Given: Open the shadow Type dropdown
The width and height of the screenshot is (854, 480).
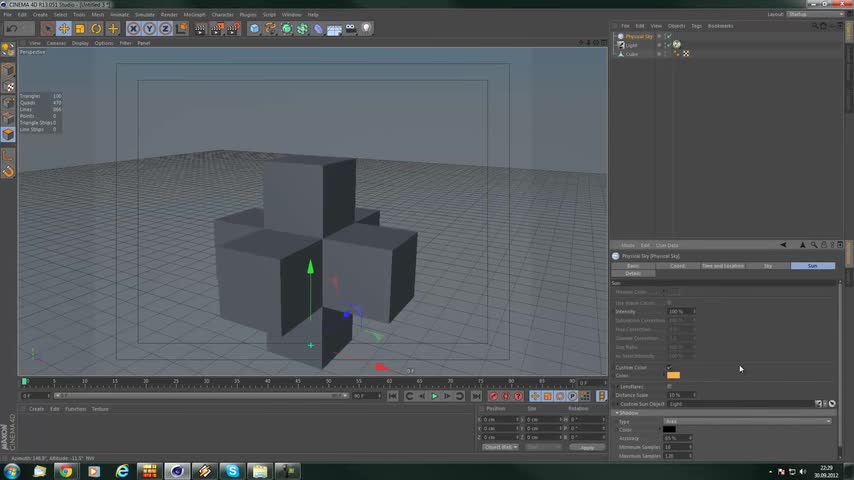Looking at the screenshot, I should [747, 421].
